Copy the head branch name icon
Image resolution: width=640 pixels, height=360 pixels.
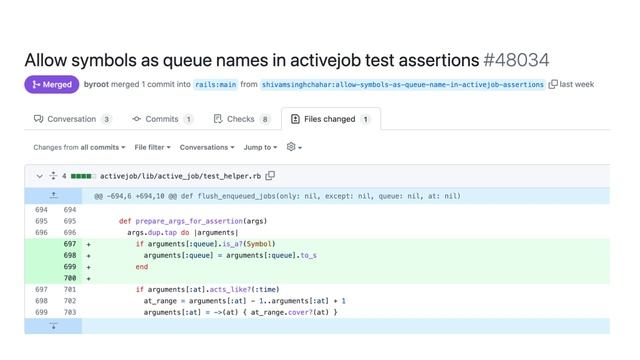(x=553, y=84)
